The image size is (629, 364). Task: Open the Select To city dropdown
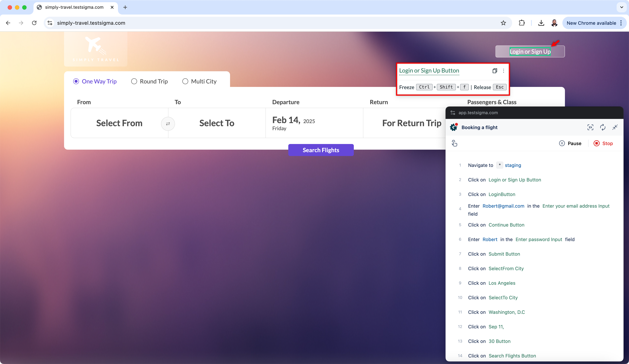217,123
